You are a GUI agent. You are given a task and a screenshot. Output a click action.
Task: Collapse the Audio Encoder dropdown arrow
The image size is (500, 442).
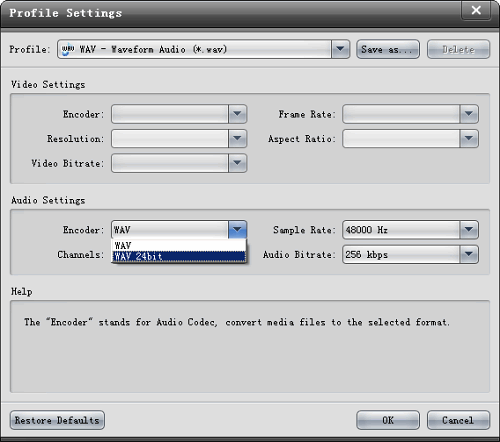[x=237, y=230]
